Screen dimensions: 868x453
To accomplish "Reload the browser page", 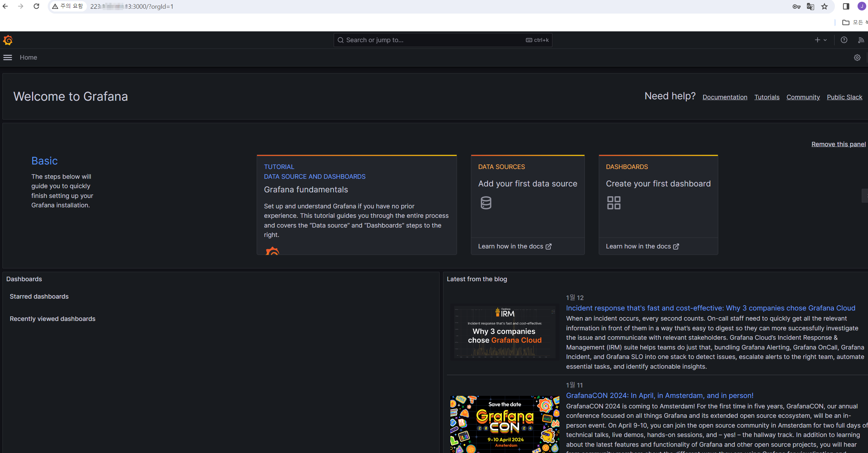I will [36, 6].
